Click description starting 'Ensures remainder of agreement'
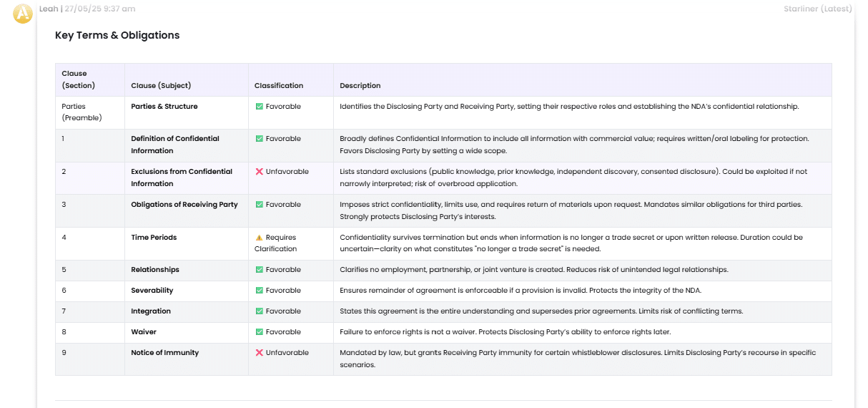Screen dimensions: 868x408 (x=522, y=291)
